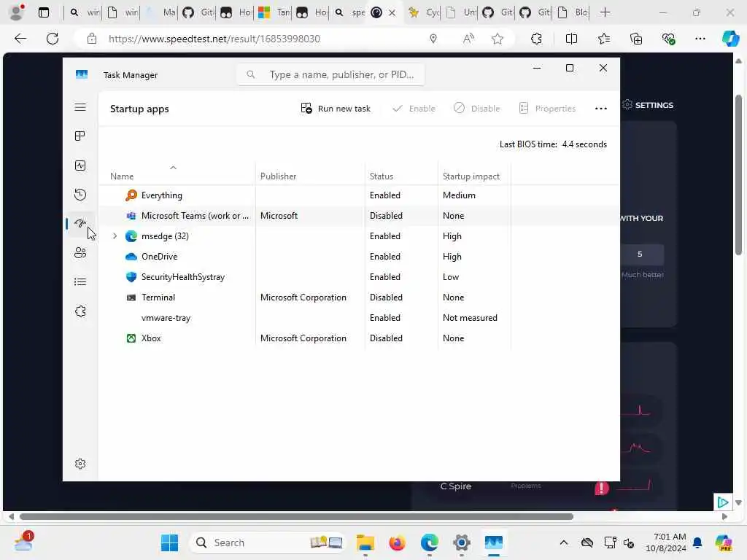Viewport: 747px width, 560px height.
Task: Click the msedge (32) row name
Action: [x=165, y=236]
